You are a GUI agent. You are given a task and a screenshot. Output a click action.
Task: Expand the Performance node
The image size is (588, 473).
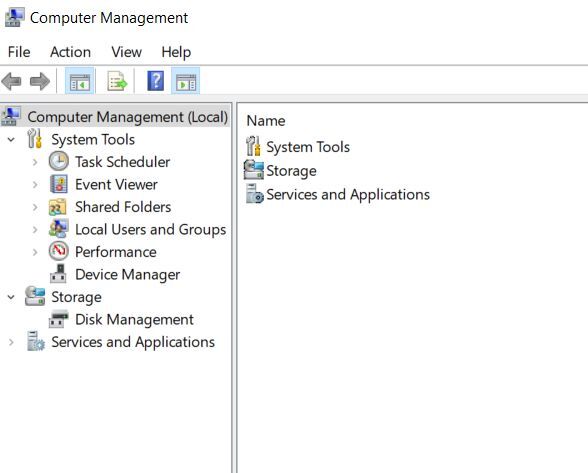35,252
